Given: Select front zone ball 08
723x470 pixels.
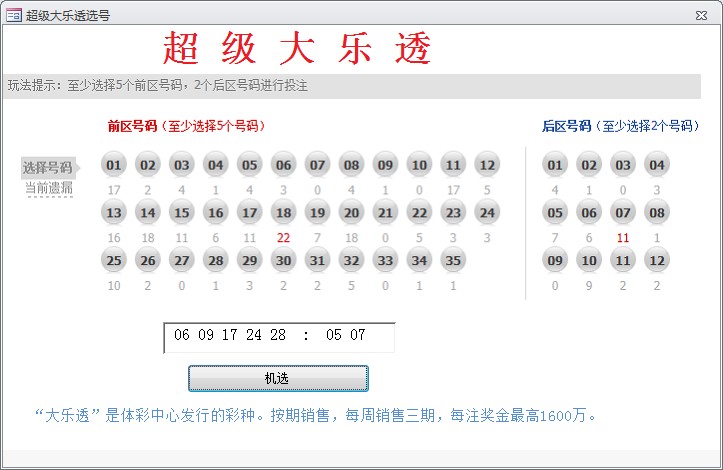Looking at the screenshot, I should (351, 164).
